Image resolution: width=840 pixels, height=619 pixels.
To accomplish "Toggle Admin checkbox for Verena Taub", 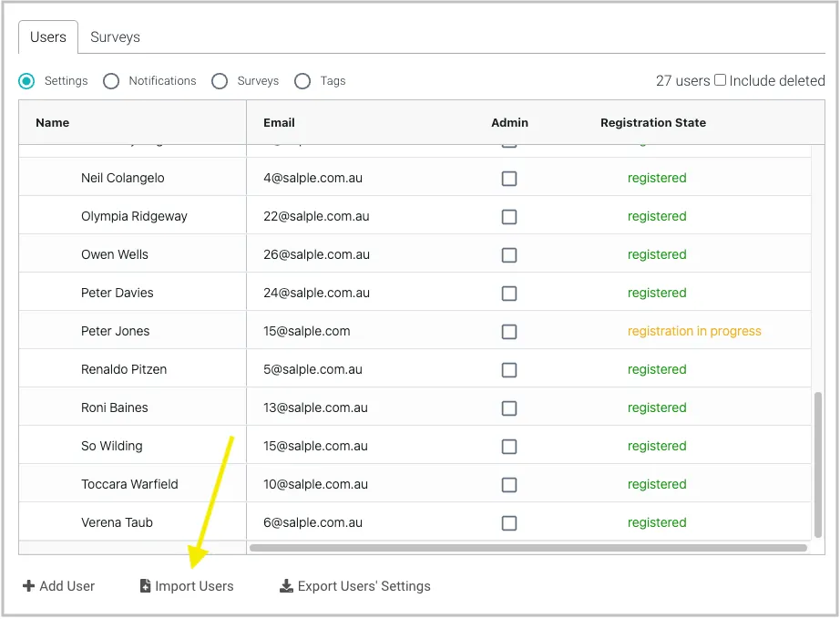I will (509, 523).
